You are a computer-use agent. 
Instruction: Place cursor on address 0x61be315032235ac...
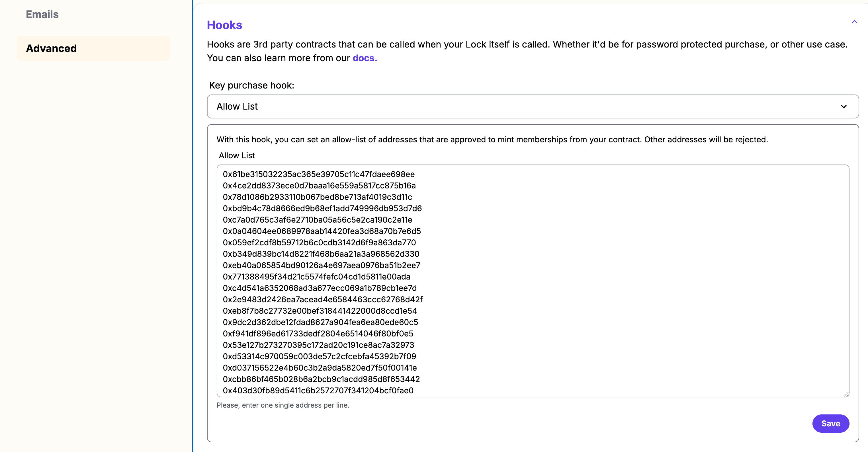click(318, 174)
